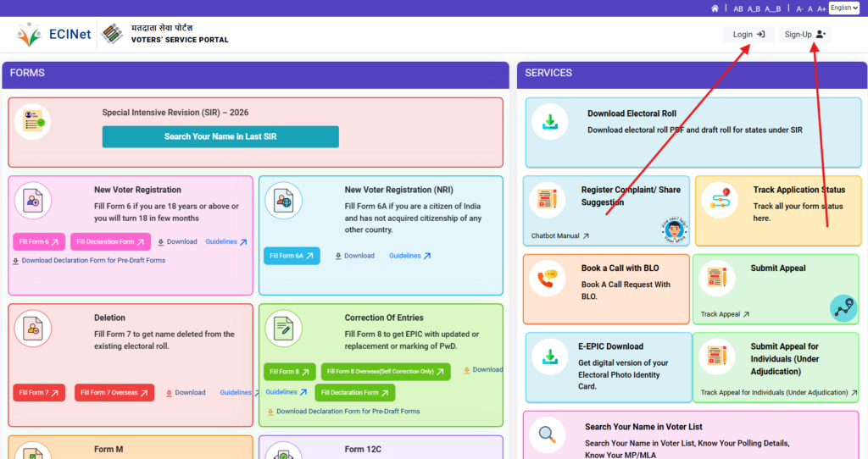This screenshot has width=868, height=459.
Task: Click the Sign-Up button
Action: [x=805, y=34]
